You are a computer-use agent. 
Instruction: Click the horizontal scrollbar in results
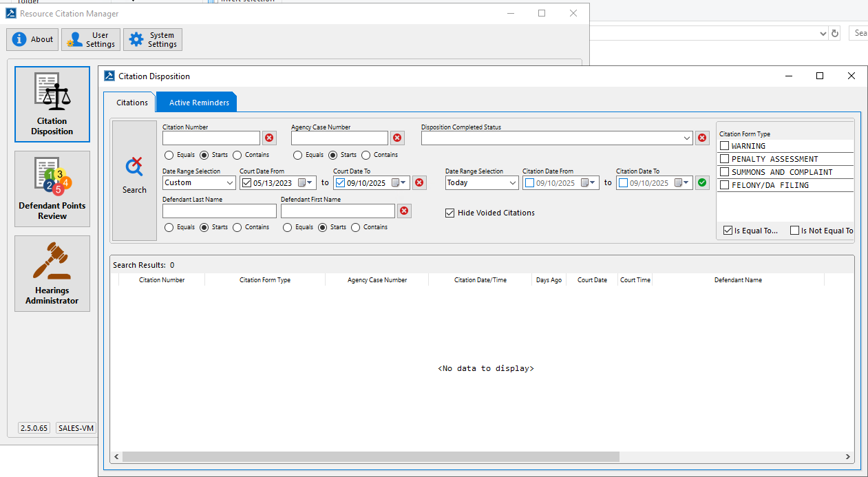[x=370, y=456]
